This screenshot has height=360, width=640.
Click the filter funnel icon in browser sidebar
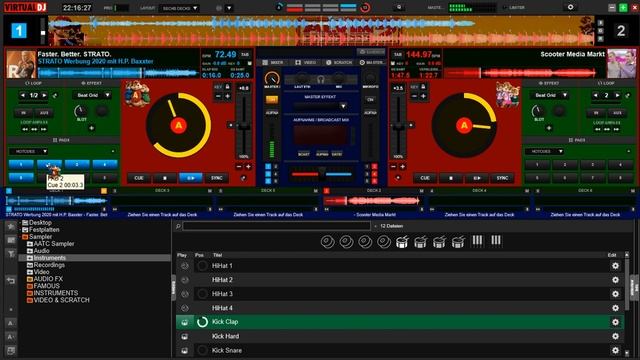coord(11,254)
